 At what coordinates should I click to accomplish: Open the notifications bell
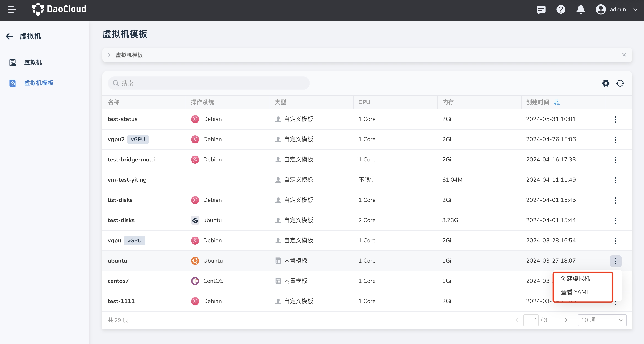[580, 9]
